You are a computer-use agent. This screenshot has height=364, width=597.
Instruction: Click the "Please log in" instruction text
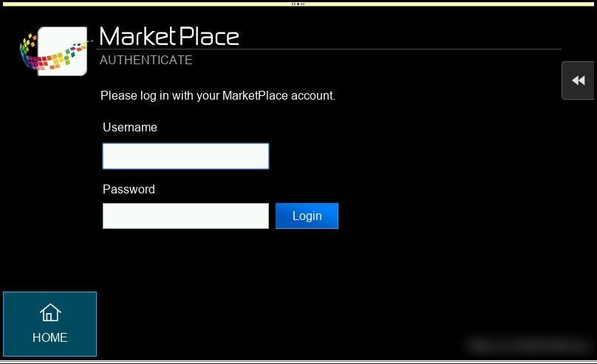click(x=218, y=95)
